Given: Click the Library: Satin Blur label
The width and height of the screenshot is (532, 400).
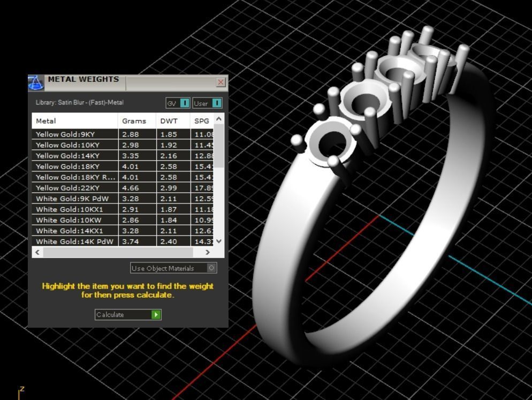Looking at the screenshot, I should pos(80,102).
